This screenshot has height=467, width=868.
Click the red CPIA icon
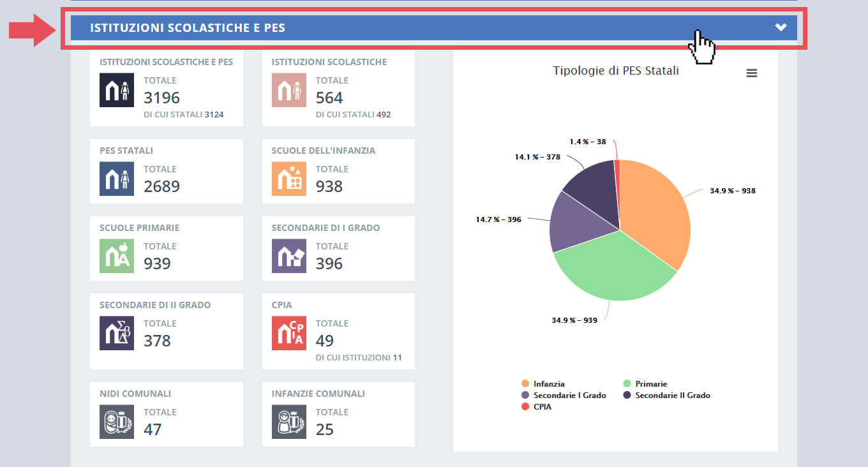(288, 333)
